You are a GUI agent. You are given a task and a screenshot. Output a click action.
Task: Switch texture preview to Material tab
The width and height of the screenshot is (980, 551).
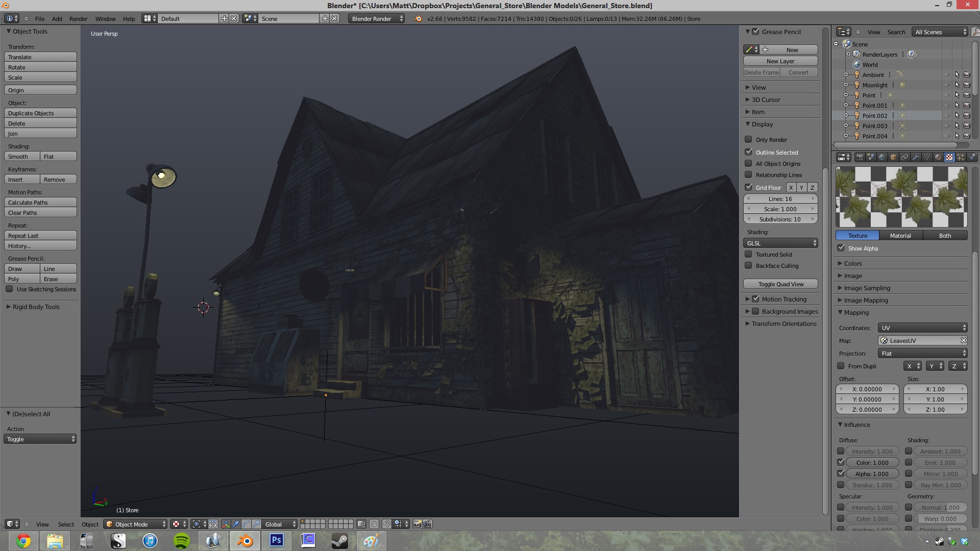(900, 236)
